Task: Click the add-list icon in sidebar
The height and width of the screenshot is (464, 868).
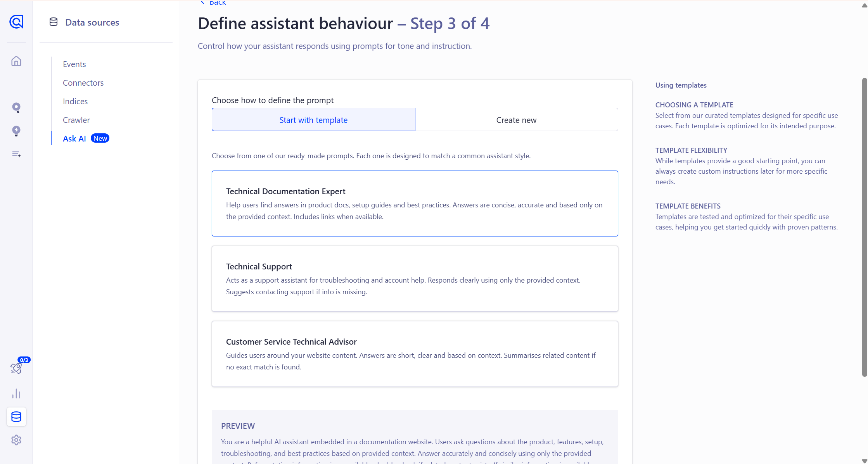Action: tap(16, 154)
